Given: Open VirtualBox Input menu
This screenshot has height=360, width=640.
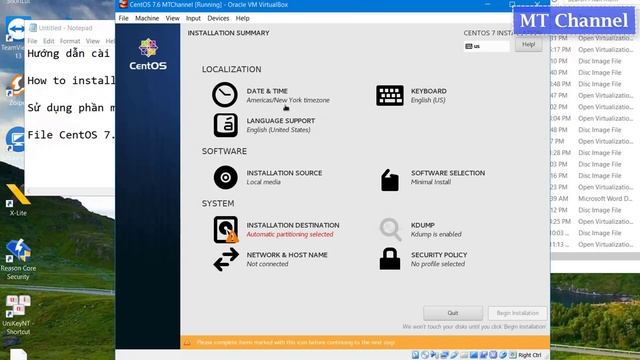Looking at the screenshot, I should click(193, 18).
